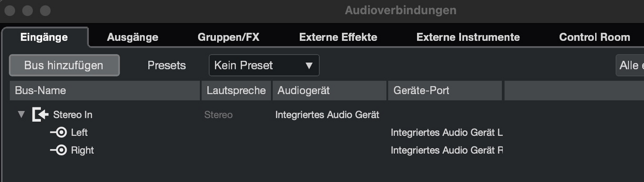Select the Eingänge tab
Screen dimensions: 644x182
point(44,37)
